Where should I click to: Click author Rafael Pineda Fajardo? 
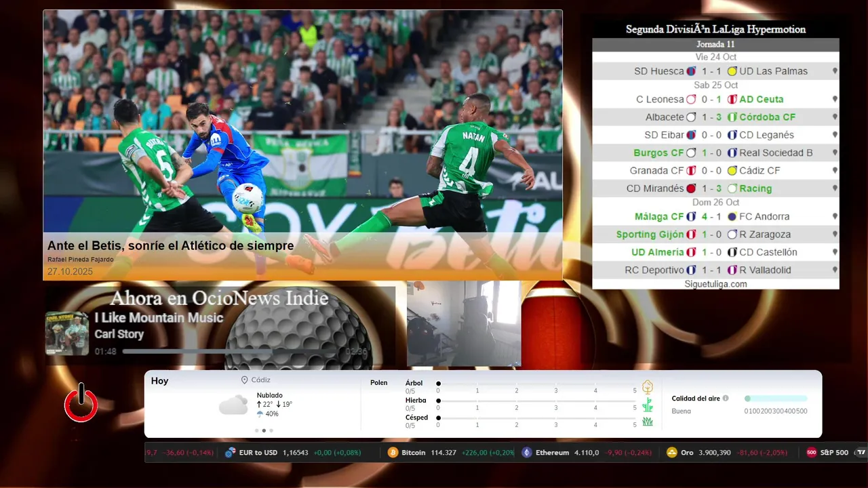tap(81, 260)
